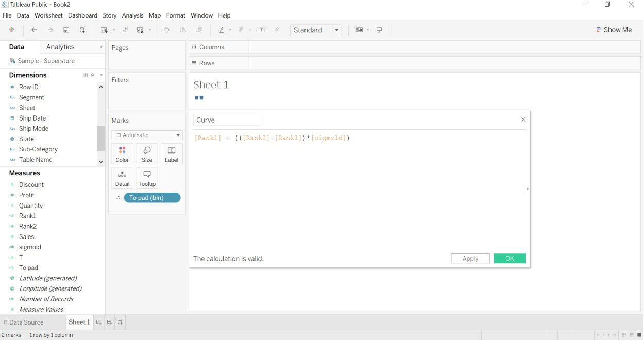Viewport: 644px width, 340px height.
Task: Open the Format menu
Action: click(x=176, y=15)
